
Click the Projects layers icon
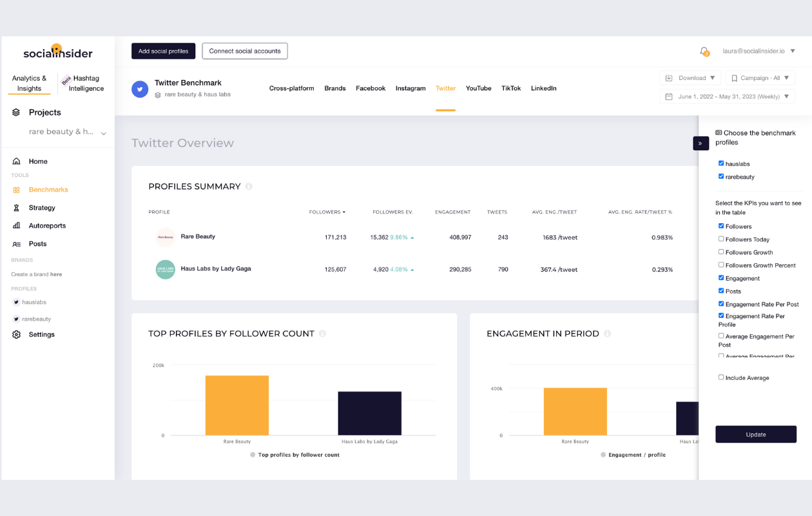(16, 112)
